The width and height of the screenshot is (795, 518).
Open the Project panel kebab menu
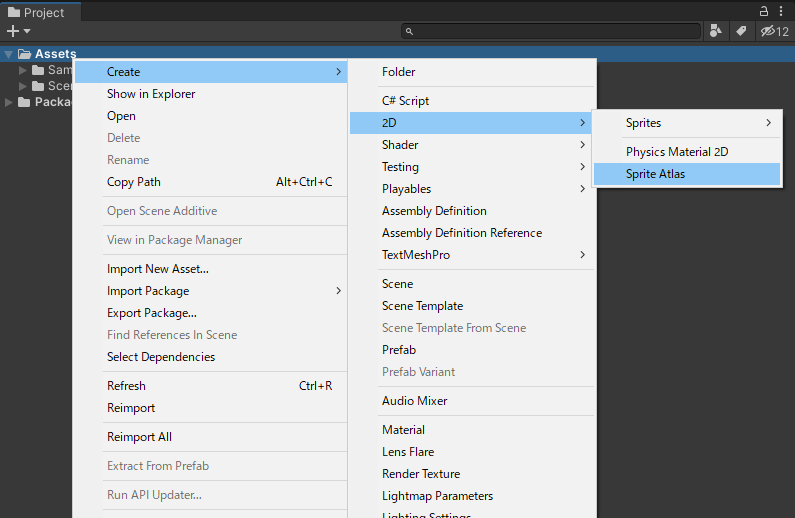781,11
